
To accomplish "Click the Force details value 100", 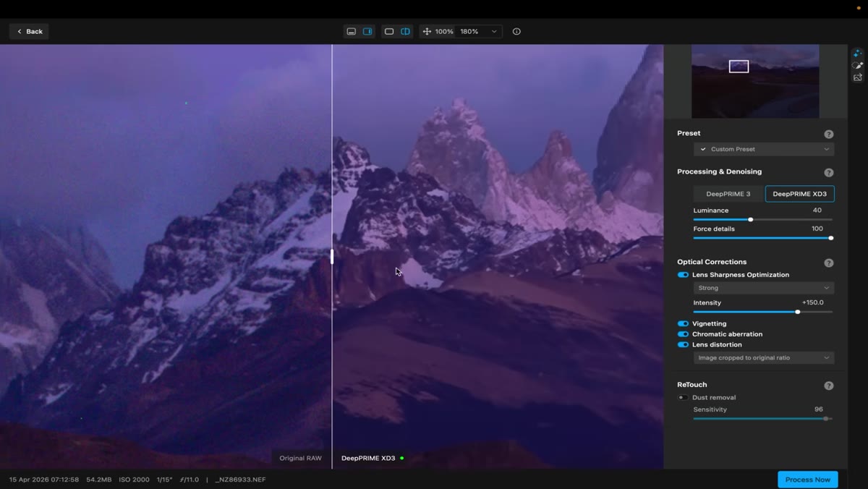I will (x=817, y=229).
